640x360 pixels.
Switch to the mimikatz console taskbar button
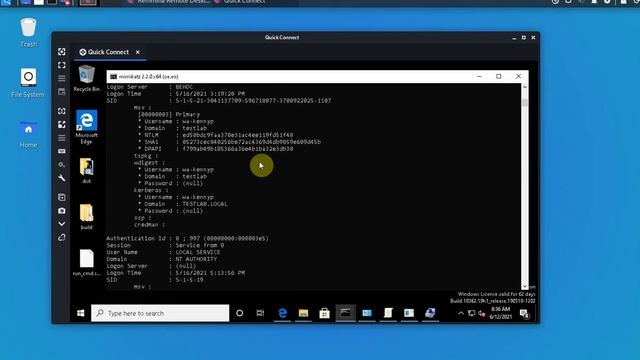click(346, 313)
